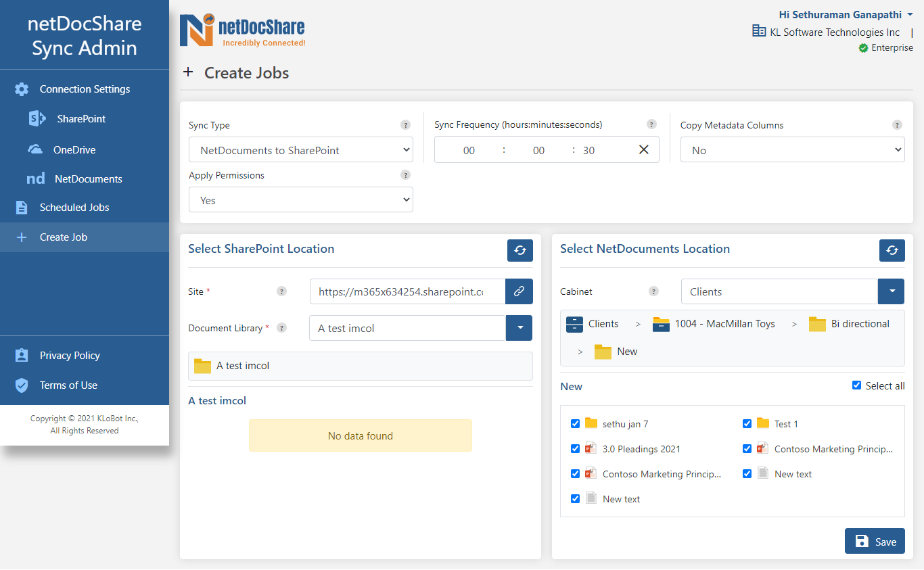This screenshot has width=924, height=570.
Task: Save the sync job
Action: pos(875,541)
